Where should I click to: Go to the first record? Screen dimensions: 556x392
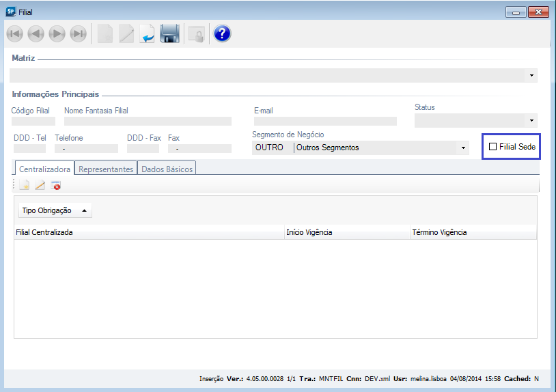coord(15,33)
